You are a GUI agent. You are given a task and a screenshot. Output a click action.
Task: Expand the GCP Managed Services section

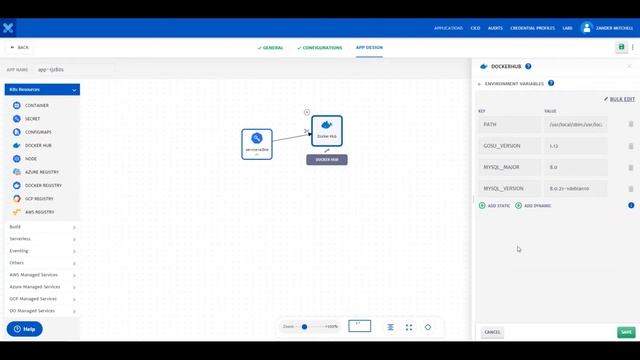[x=42, y=299]
